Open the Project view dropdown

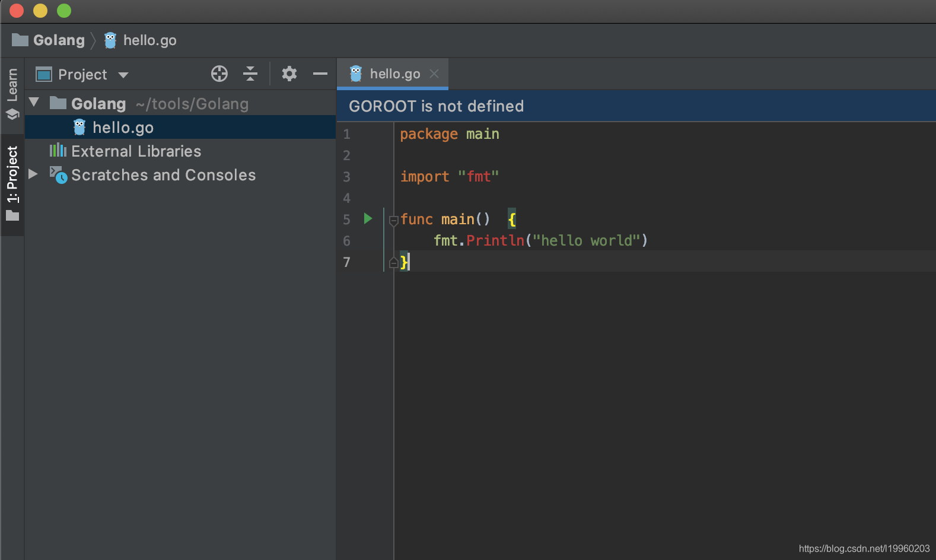[x=123, y=75]
